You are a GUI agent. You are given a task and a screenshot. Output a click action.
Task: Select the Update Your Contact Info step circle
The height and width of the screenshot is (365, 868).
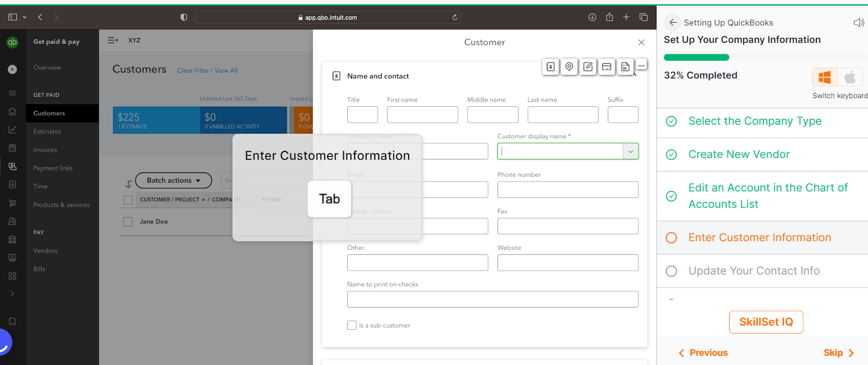(671, 271)
